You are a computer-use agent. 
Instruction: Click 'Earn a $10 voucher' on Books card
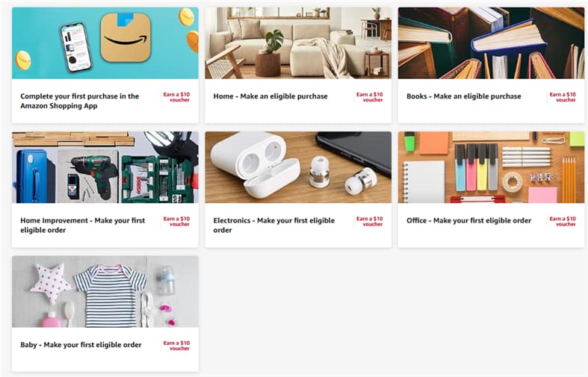coord(563,97)
